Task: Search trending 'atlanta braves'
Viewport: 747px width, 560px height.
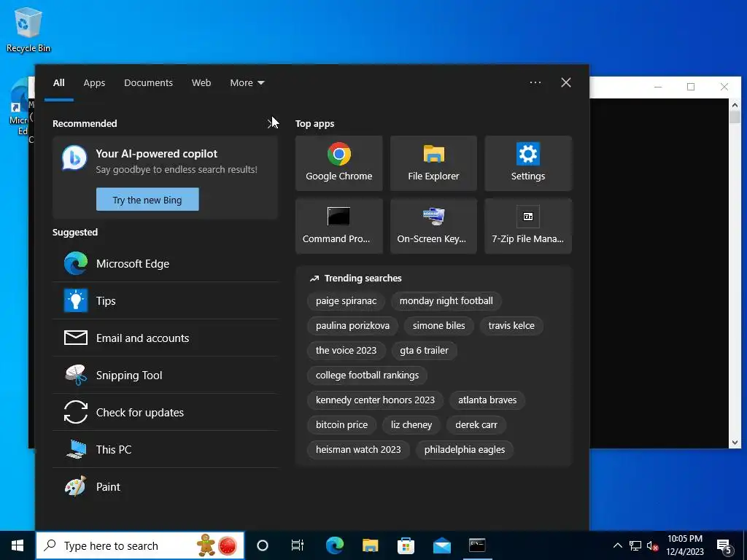Action: (x=487, y=400)
